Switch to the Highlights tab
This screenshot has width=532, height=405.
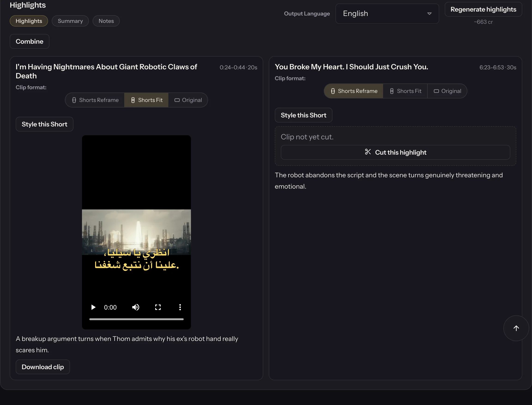[x=29, y=21]
